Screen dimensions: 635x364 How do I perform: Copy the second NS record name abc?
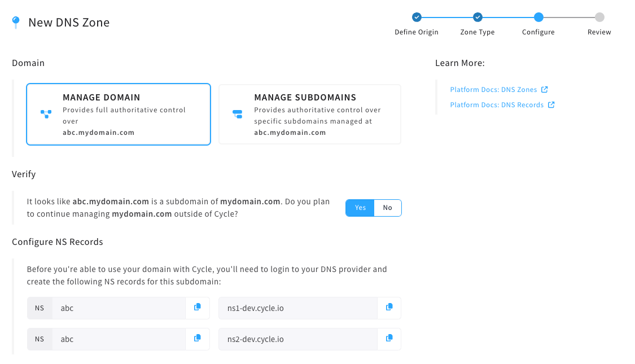click(197, 339)
